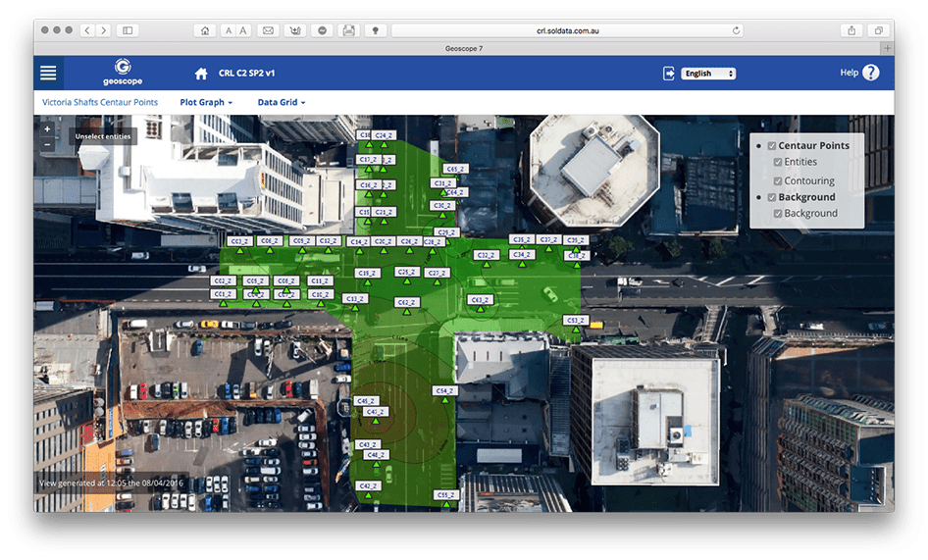Click the CRL C2 SP2 v1 project title
Image resolution: width=928 pixels, height=560 pixels.
[246, 74]
